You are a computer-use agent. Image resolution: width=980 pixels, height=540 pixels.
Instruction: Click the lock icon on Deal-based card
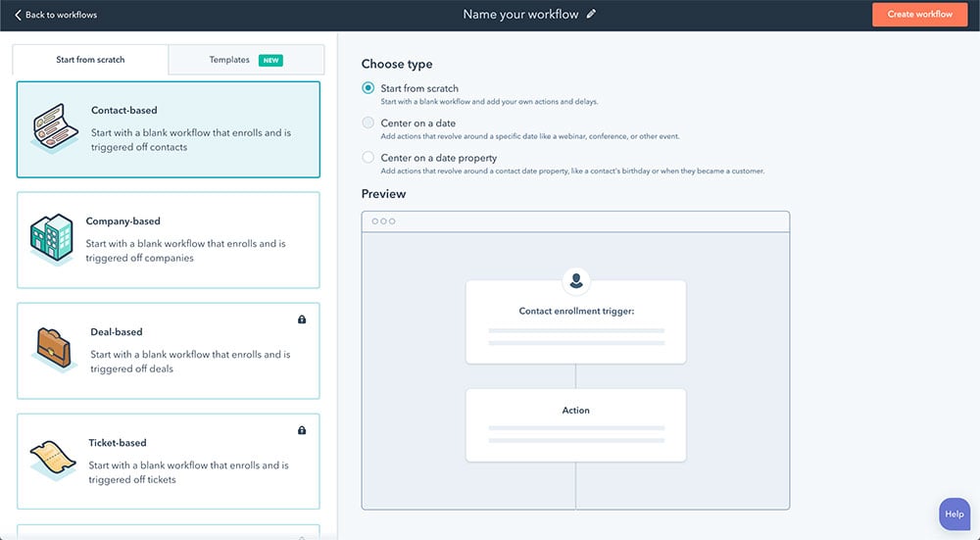pos(302,319)
